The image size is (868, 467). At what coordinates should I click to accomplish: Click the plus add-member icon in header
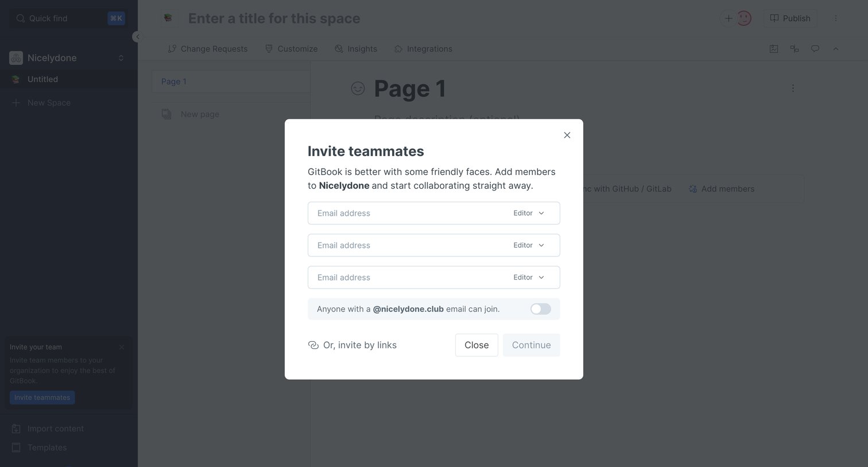coord(728,18)
